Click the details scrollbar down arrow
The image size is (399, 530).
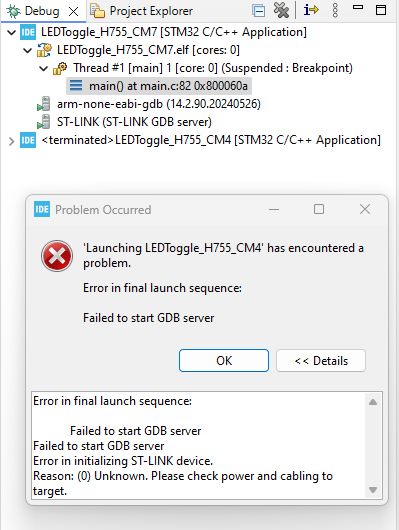pyautogui.click(x=373, y=490)
